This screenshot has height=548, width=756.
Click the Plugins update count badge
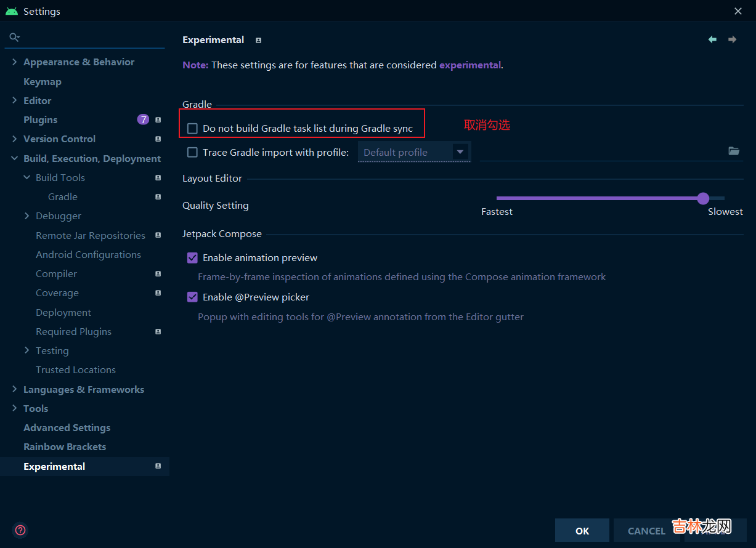click(x=143, y=119)
